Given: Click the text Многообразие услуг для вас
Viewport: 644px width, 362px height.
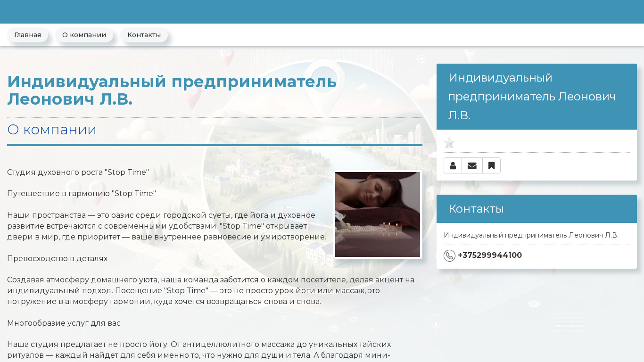Looking at the screenshot, I should tap(64, 323).
